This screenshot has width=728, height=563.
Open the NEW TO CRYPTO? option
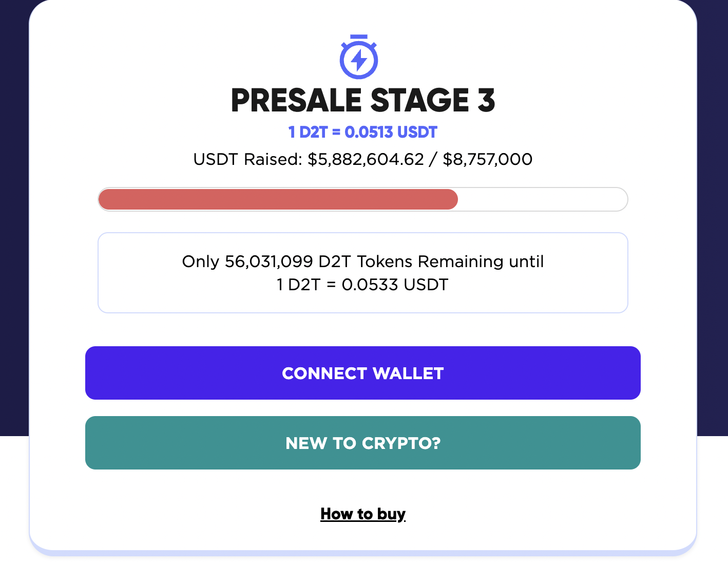point(363,443)
